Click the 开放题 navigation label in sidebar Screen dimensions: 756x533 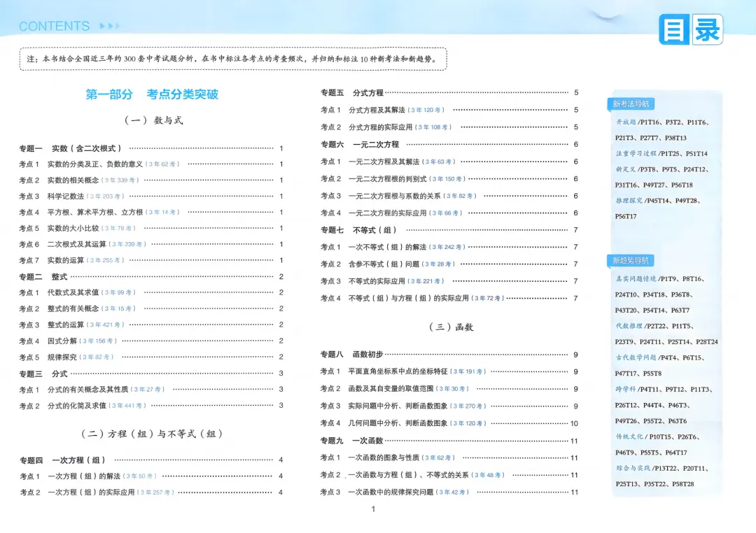625,120
